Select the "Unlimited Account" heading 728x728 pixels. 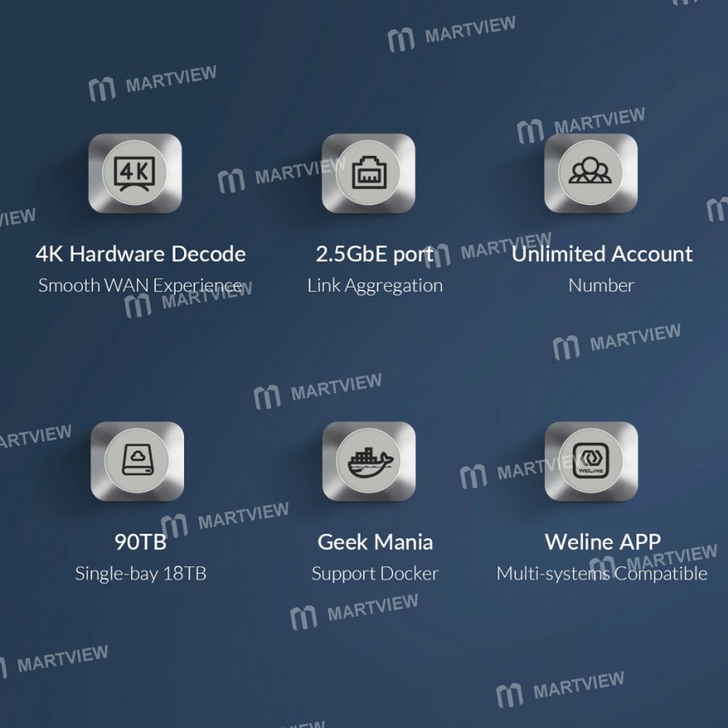coord(602,254)
